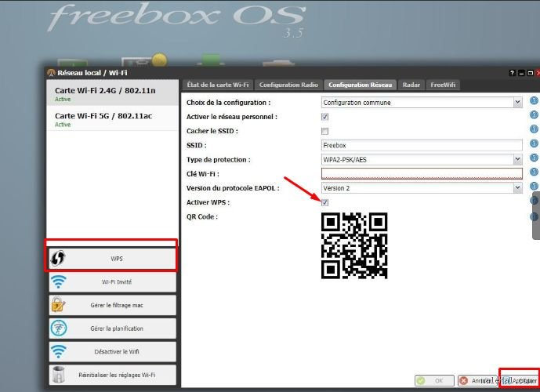This screenshot has height=392, width=540.
Task: Click the WPS button
Action: click(x=113, y=259)
